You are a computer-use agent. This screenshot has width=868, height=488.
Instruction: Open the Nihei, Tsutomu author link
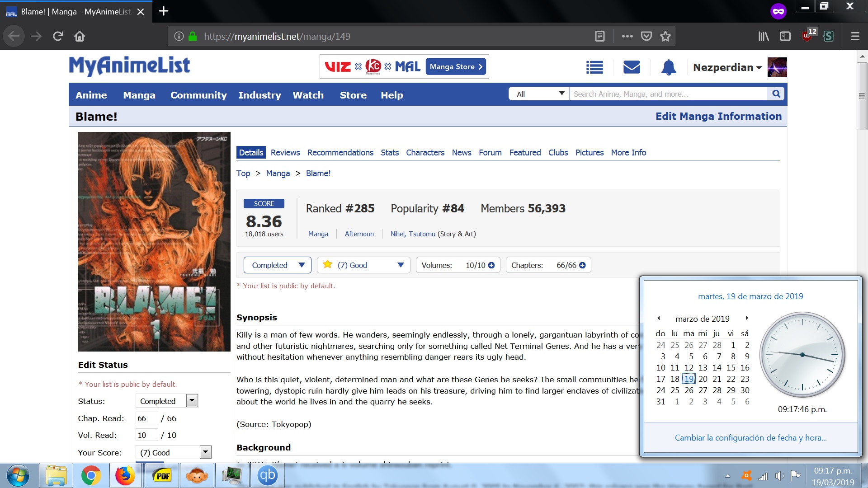pyautogui.click(x=413, y=234)
